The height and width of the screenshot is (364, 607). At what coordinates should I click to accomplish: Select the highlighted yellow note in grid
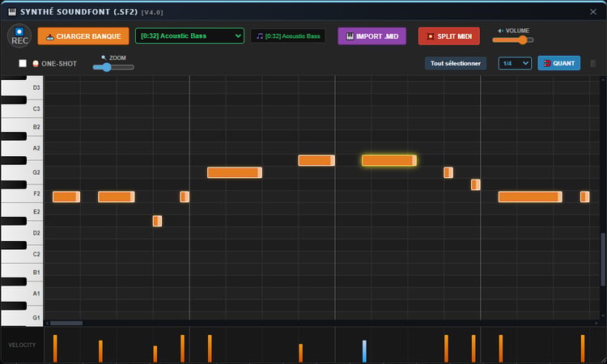[389, 160]
